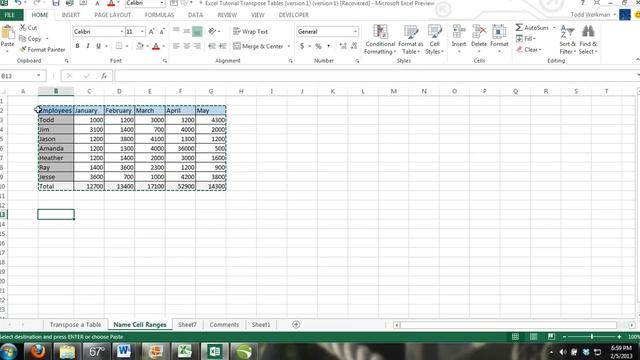Open Find & Select menu
Screen dimensions: 640x360
(x=588, y=40)
